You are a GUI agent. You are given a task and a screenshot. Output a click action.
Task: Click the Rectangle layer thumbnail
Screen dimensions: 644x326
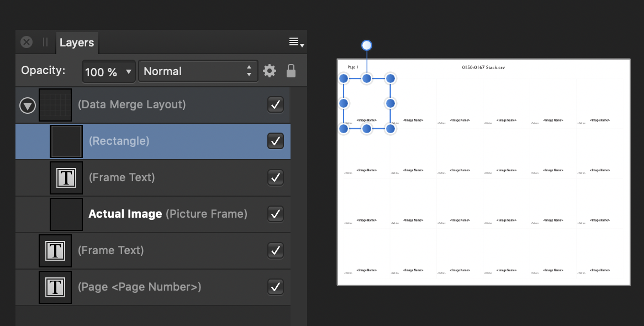pos(66,141)
